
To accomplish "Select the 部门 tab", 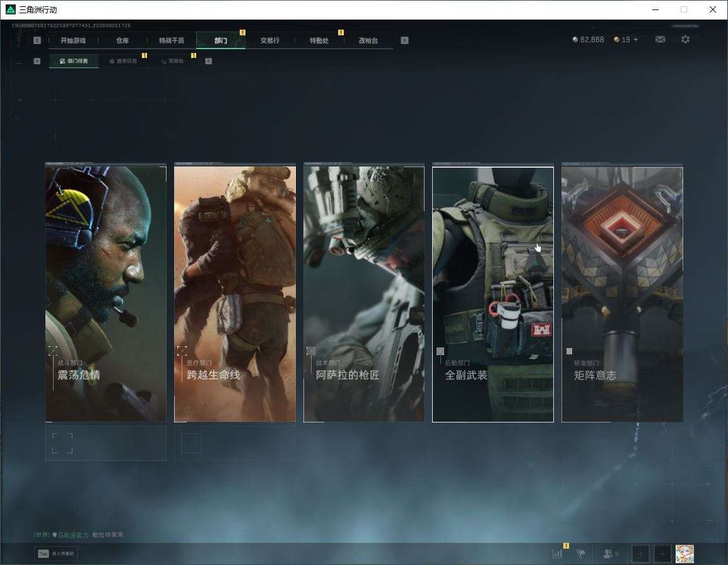I will pos(221,40).
